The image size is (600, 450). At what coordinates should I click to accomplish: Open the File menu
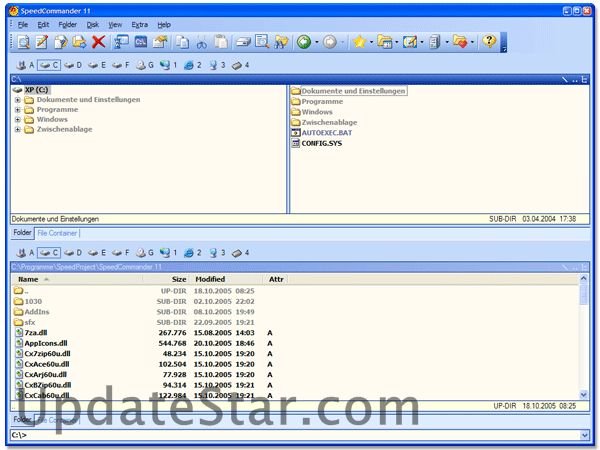(23, 25)
